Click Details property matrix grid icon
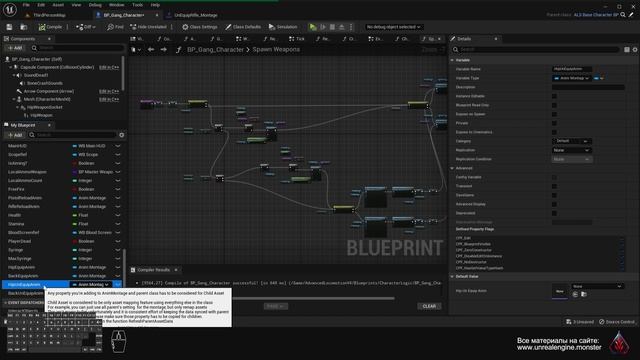The width and height of the screenshot is (640, 360). [627, 49]
